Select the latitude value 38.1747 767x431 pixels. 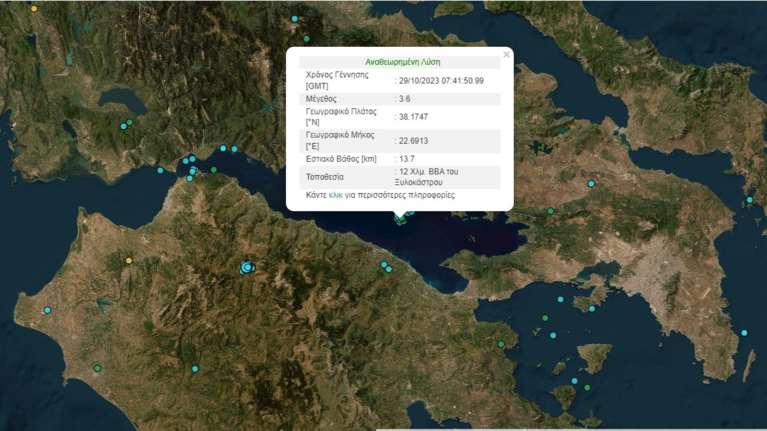pos(413,117)
